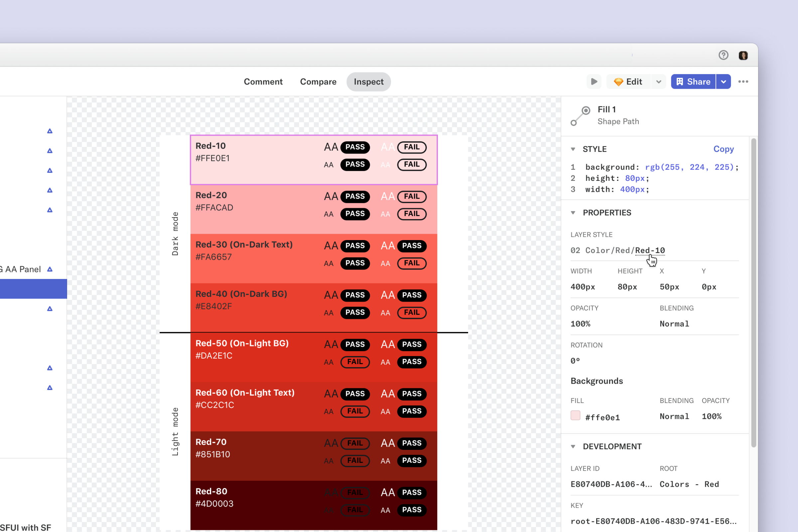The height and width of the screenshot is (532, 798).
Task: Click the #ffe0e1 fill hex text
Action: 602,418
